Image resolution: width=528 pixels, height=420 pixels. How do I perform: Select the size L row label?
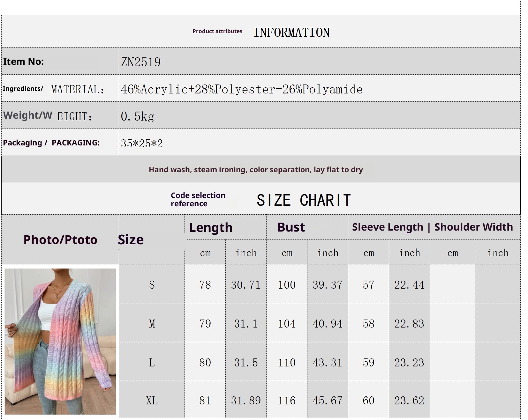point(152,363)
